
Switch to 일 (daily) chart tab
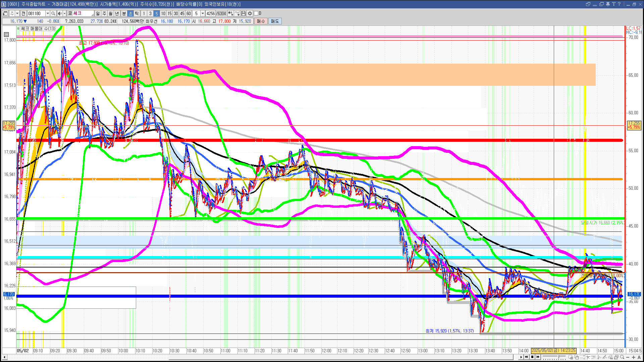click(x=98, y=13)
